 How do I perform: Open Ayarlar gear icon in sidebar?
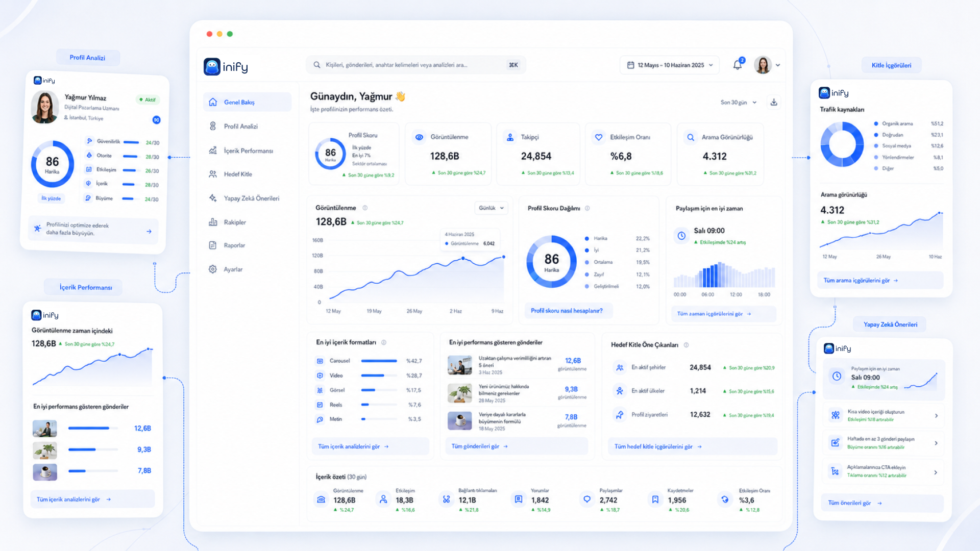coord(213,269)
